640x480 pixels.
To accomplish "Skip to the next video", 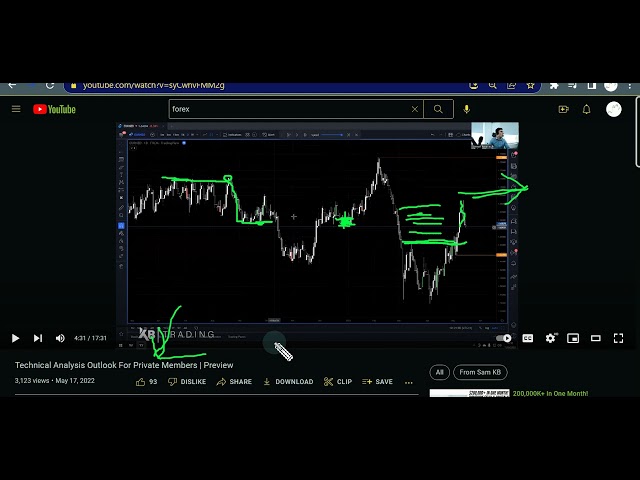I will pyautogui.click(x=38, y=338).
